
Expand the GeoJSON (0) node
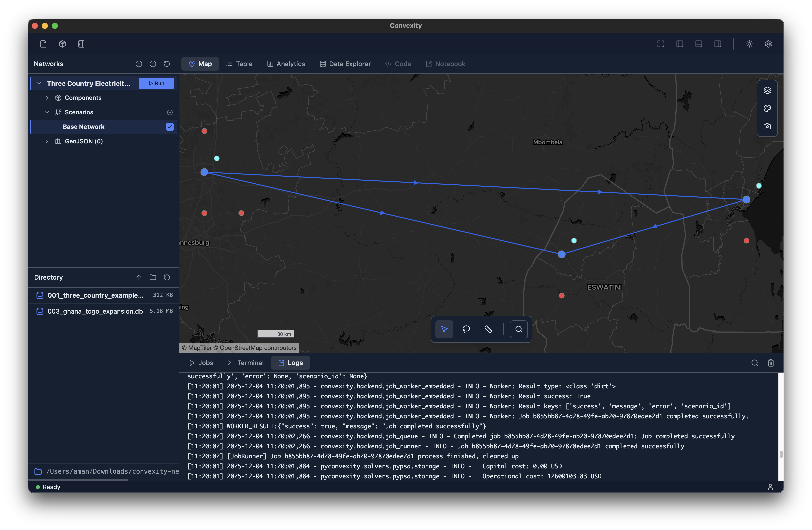pos(47,141)
